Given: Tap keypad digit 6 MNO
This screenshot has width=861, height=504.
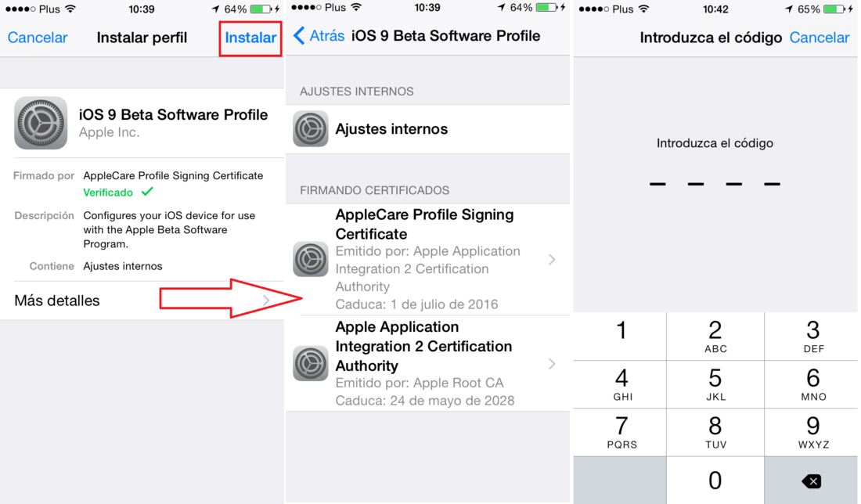Looking at the screenshot, I should [x=812, y=384].
